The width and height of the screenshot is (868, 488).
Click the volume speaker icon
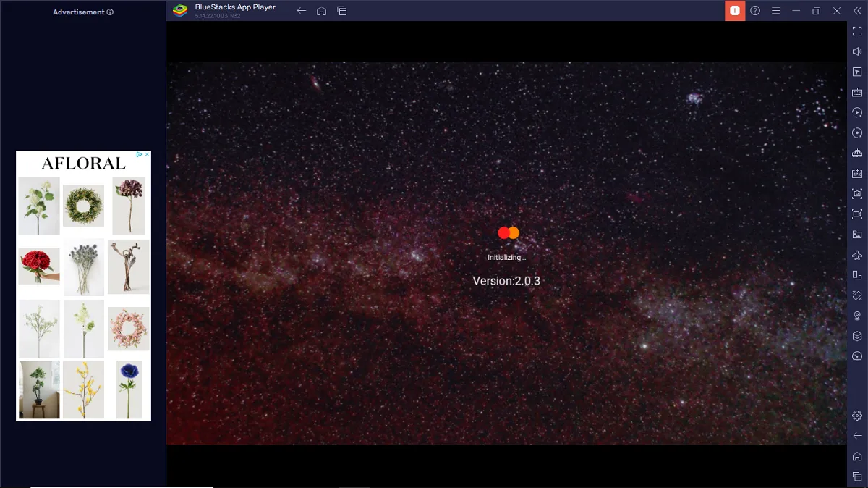click(x=857, y=51)
